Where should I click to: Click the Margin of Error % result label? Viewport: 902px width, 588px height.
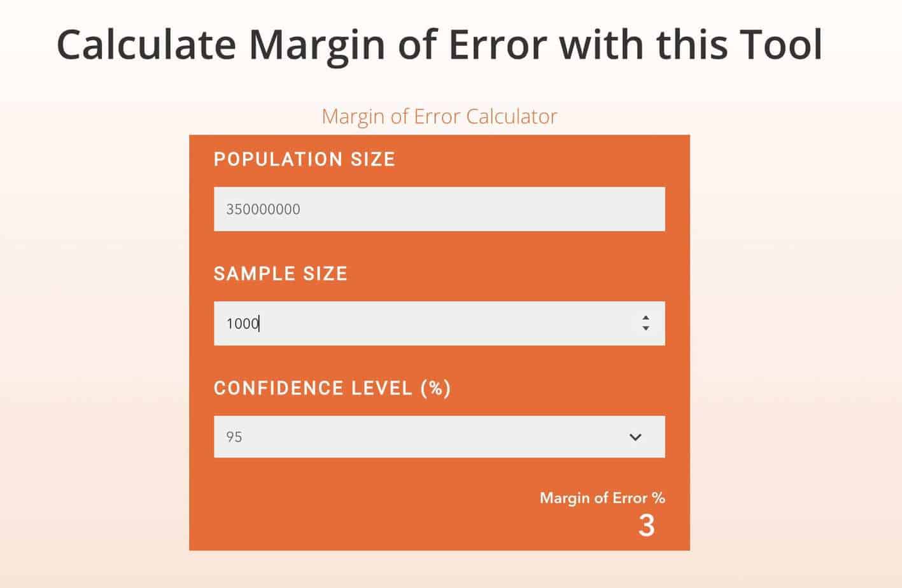[602, 498]
